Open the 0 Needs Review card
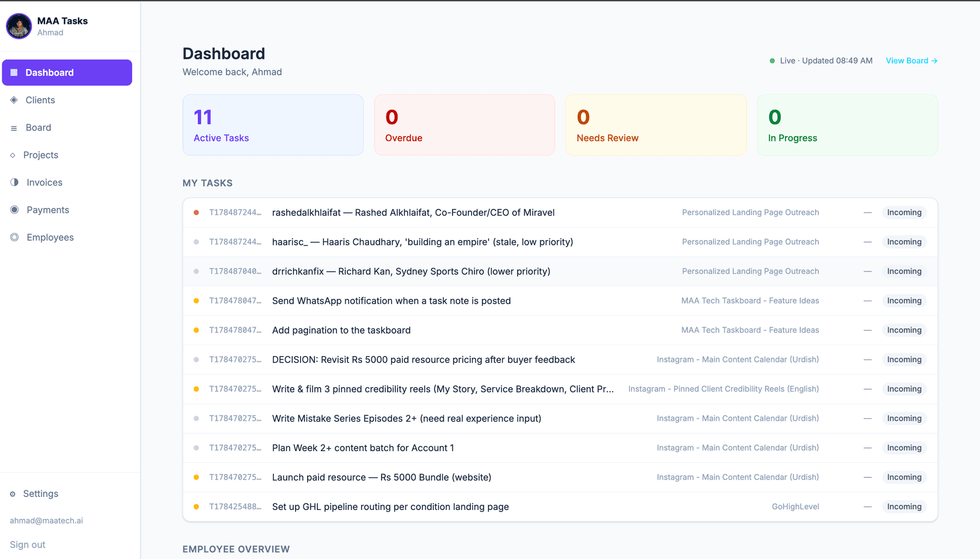This screenshot has width=980, height=559. (656, 125)
